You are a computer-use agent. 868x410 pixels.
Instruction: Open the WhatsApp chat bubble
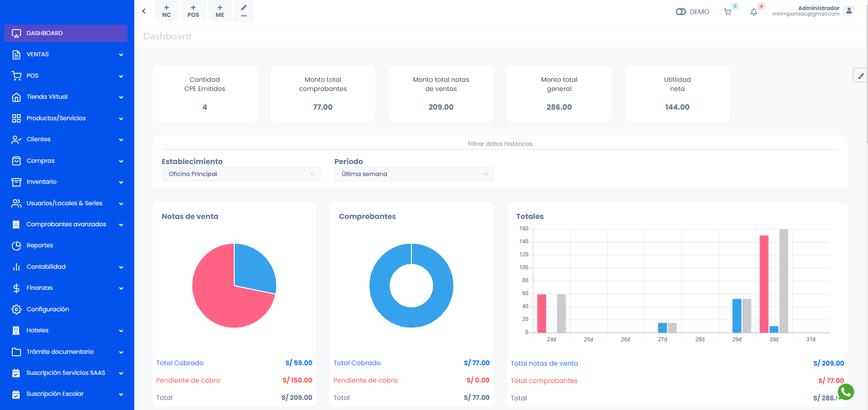(x=846, y=392)
